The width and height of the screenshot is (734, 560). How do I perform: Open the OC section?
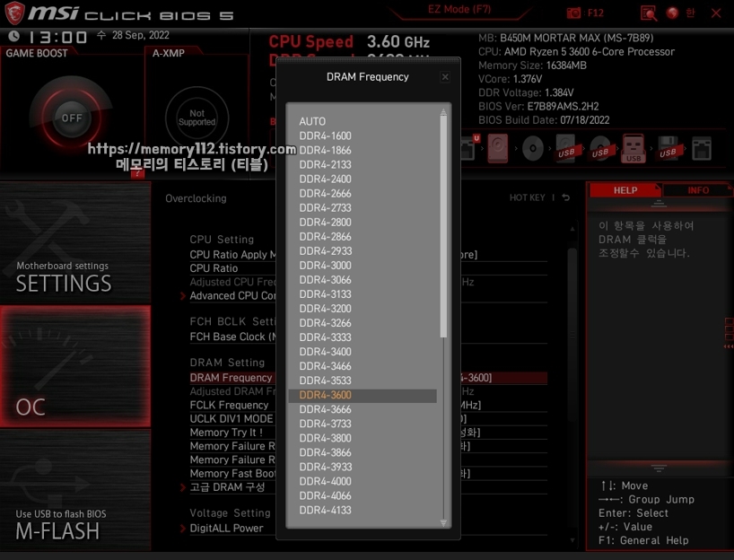(75, 367)
